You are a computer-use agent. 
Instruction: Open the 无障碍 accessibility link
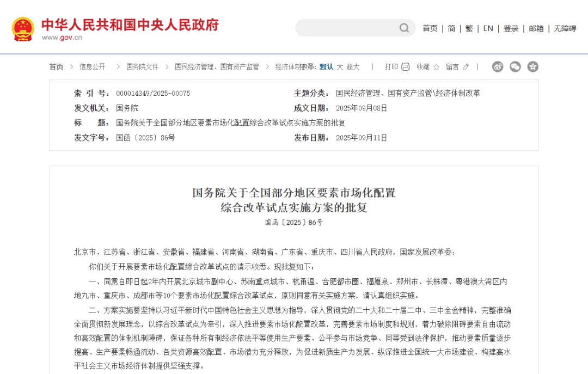click(565, 28)
